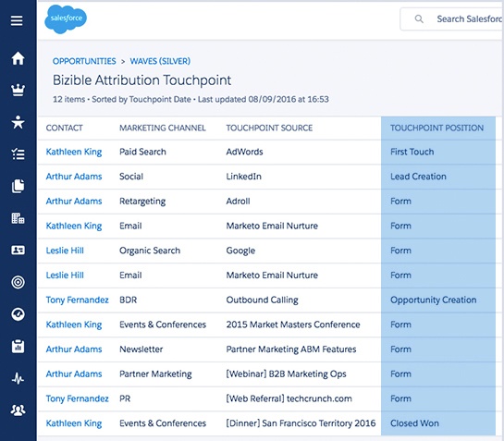
Task: Sort by TOUCHPOINT SOURCE column header
Action: (269, 128)
